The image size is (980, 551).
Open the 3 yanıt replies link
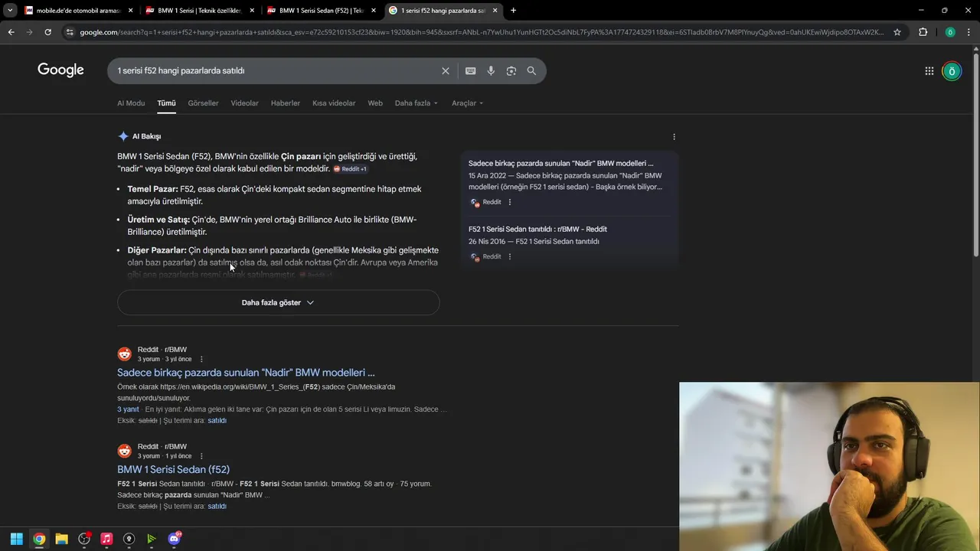click(x=128, y=409)
